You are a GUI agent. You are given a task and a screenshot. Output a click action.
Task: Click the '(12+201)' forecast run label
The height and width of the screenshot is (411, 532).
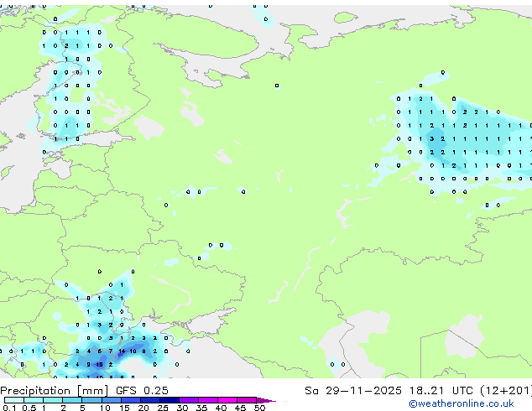pyautogui.click(x=506, y=391)
